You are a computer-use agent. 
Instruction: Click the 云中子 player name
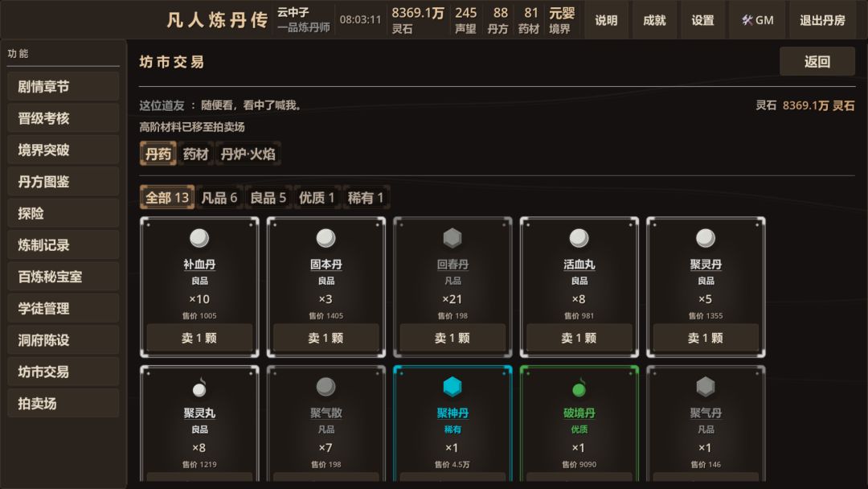(293, 12)
